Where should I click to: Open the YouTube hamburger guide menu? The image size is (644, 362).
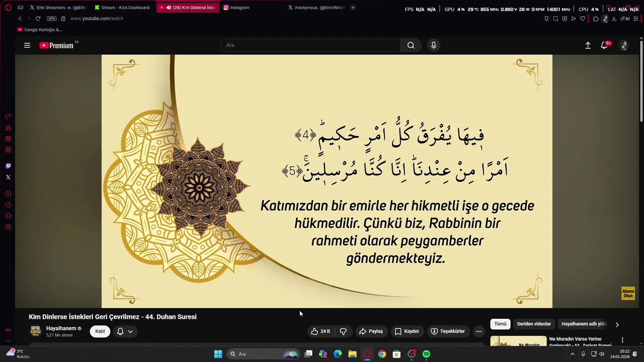(27, 45)
